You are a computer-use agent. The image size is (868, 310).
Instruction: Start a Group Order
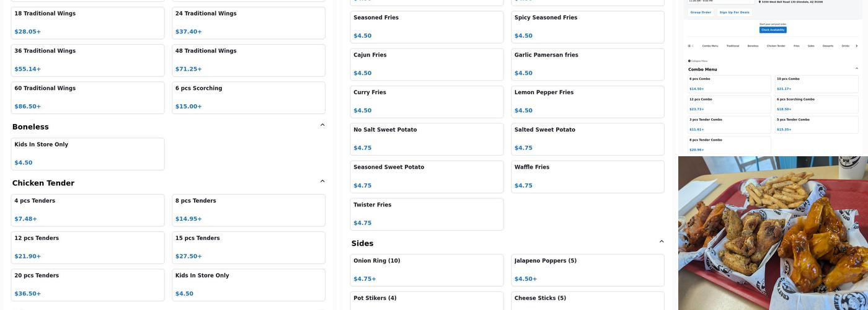pyautogui.click(x=701, y=12)
